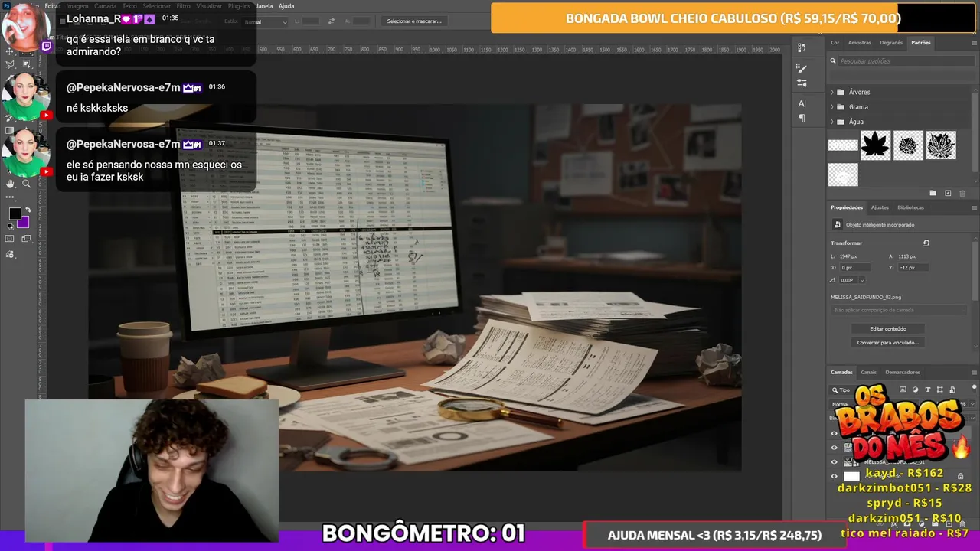This screenshot has height=551, width=980.
Task: Open the Estilo Normal dropdown
Action: (x=265, y=21)
